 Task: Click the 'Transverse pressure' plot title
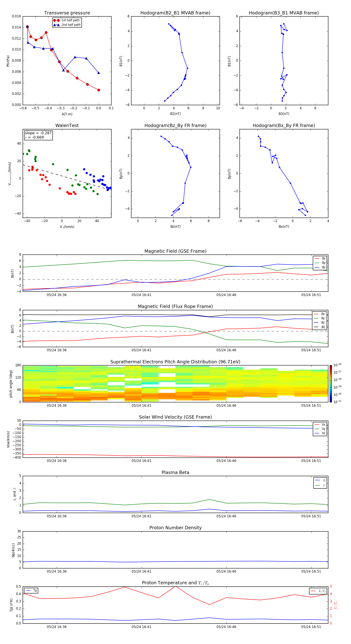[x=67, y=13]
